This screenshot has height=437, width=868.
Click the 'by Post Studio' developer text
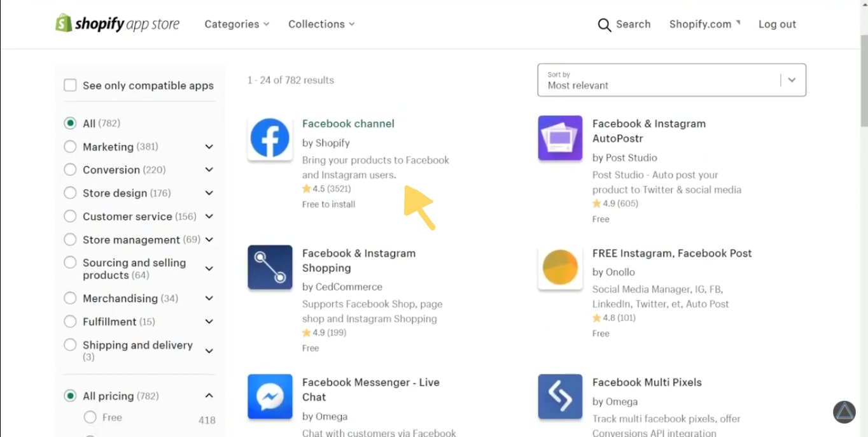tap(625, 157)
